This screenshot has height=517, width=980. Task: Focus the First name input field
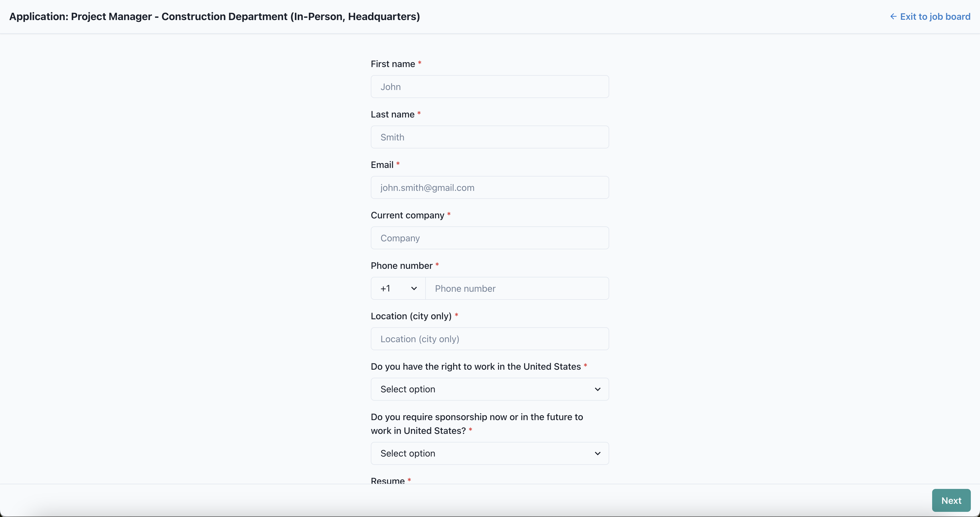point(489,87)
